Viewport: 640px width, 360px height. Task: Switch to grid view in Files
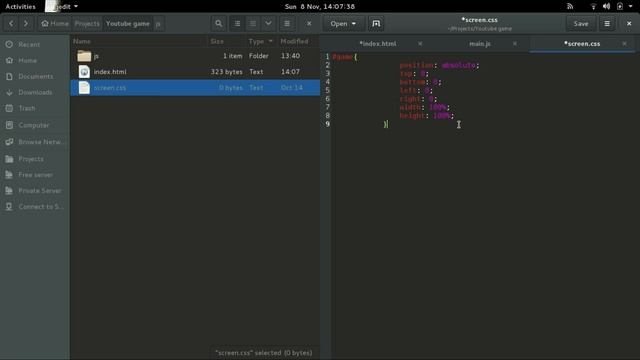pyautogui.click(x=253, y=24)
